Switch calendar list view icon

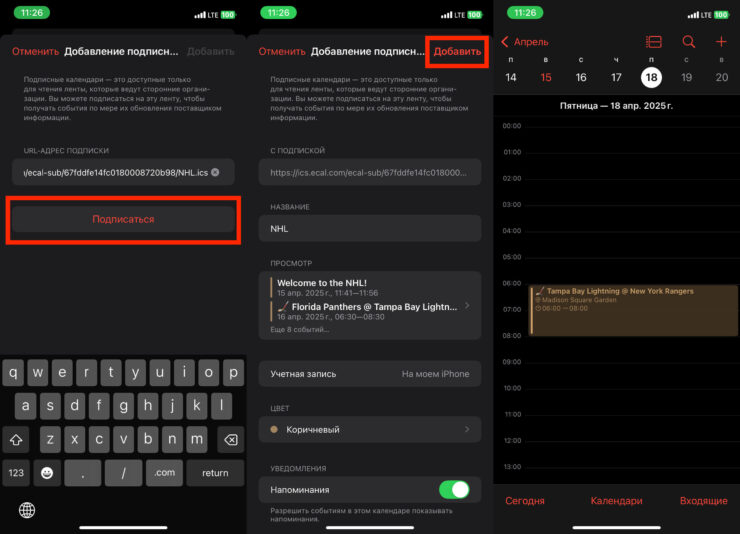click(654, 42)
